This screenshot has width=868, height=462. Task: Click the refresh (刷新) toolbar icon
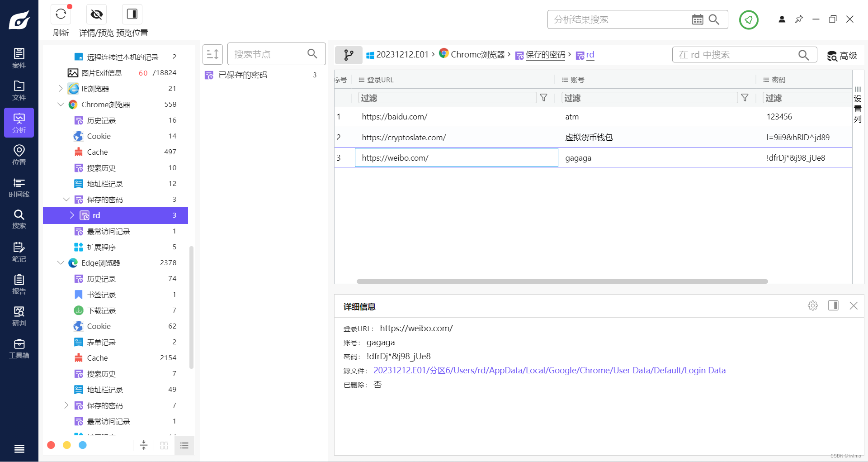click(x=61, y=14)
